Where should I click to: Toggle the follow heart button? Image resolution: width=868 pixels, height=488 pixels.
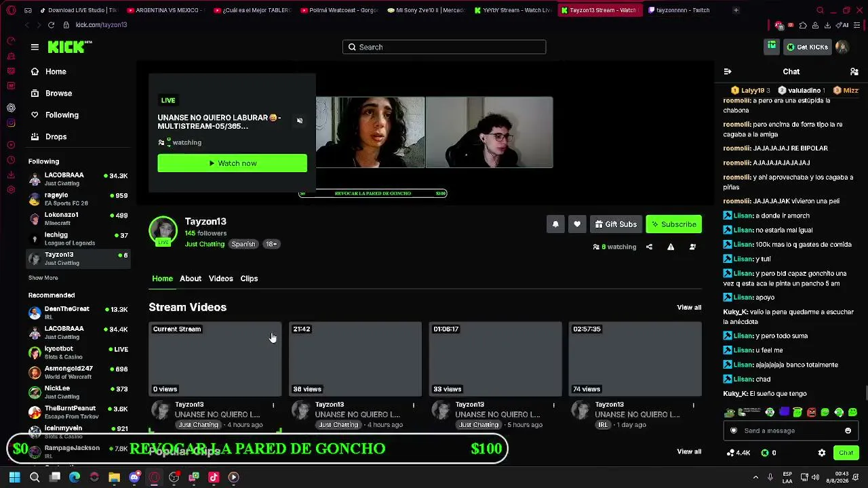tap(577, 224)
